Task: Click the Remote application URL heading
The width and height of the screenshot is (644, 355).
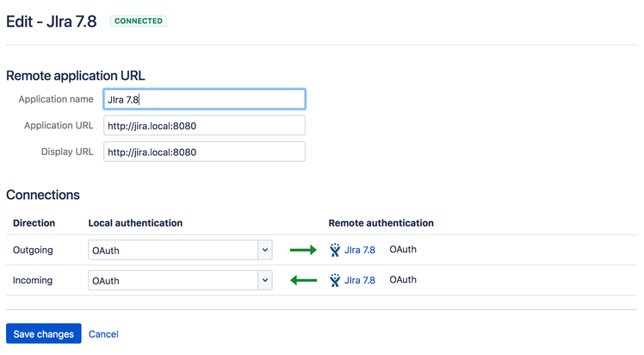Action: click(x=76, y=76)
